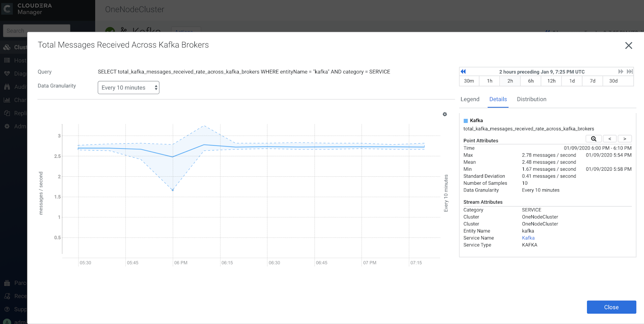644x324 pixels.
Task: Open Administration gear in background sidebar
Action: [7, 126]
